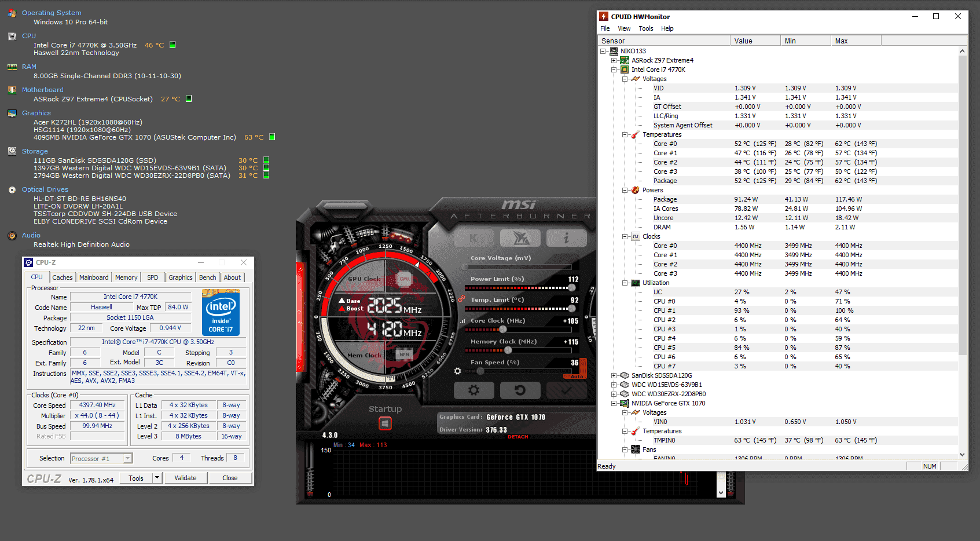
Task: Switch to the Mainboard tab in CPU-Z
Action: (94, 277)
